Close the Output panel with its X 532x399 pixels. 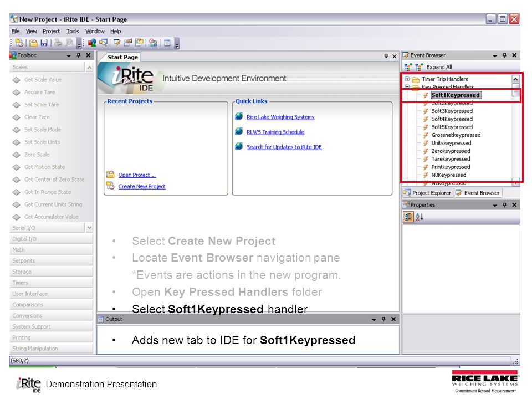(x=393, y=319)
